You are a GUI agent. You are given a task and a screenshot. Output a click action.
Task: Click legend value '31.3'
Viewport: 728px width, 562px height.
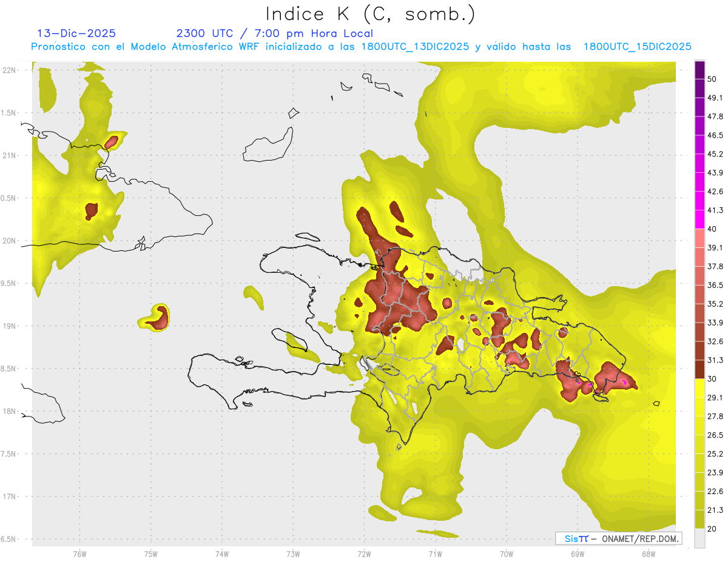tap(715, 360)
